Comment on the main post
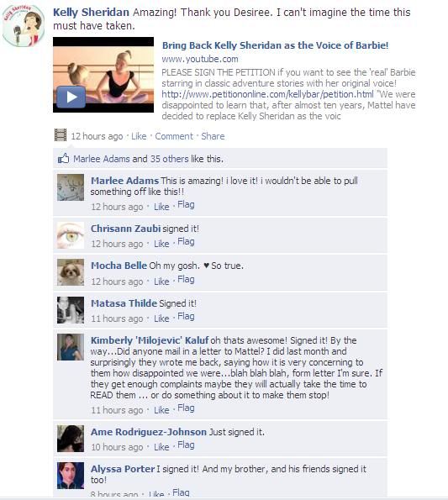Image resolution: width=448 pixels, height=500 pixels. tap(174, 136)
